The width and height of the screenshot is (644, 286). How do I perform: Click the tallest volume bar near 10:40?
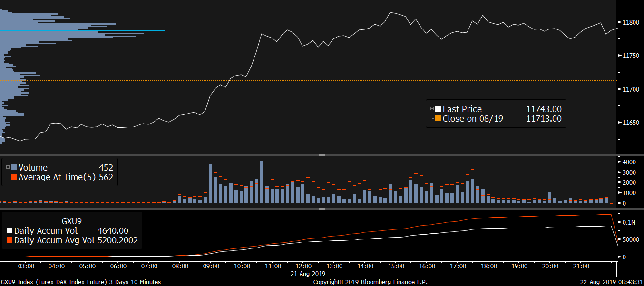262,181
